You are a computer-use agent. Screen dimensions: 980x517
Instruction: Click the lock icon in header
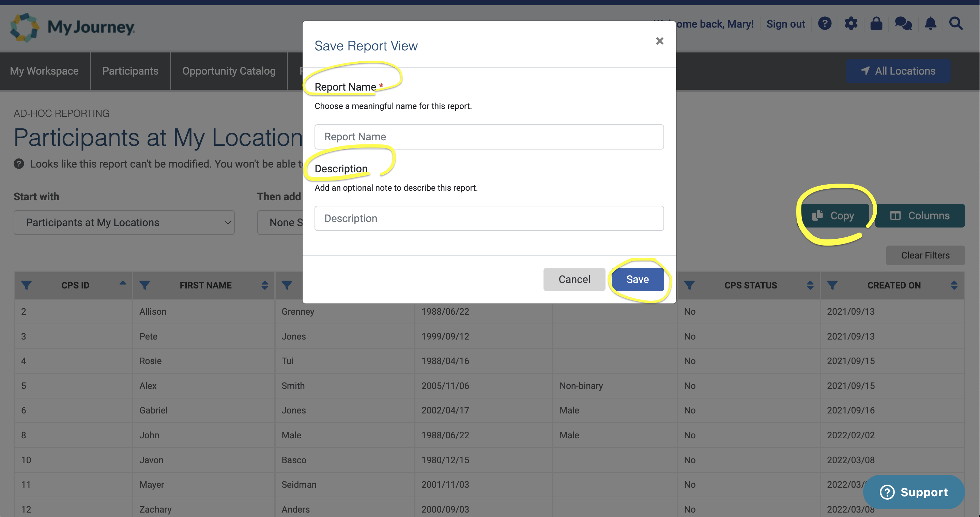pyautogui.click(x=876, y=23)
